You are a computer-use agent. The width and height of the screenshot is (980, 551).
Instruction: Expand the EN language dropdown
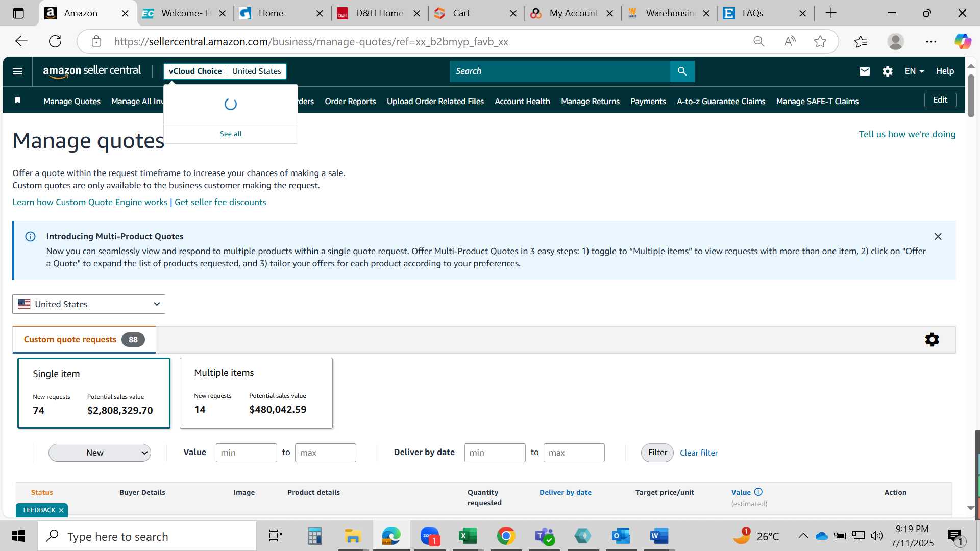(914, 71)
